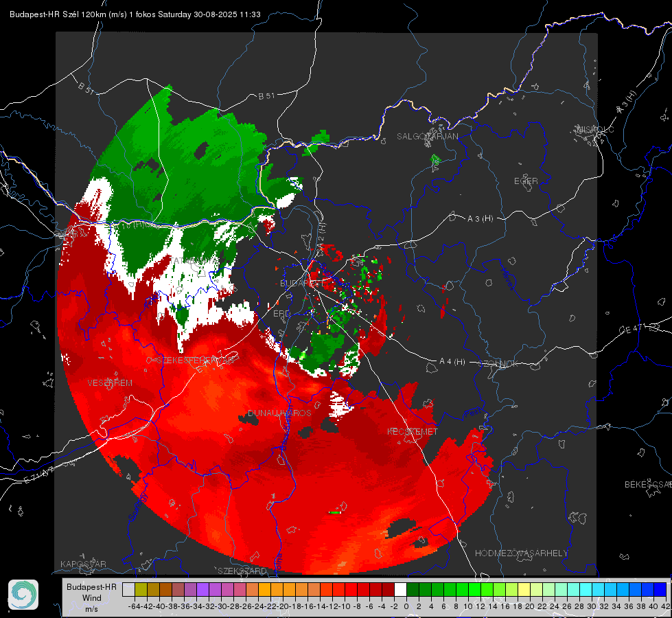Viewport: 672px width, 618px height.
Task: Click the SZOLNOK city label
Action: tap(498, 364)
